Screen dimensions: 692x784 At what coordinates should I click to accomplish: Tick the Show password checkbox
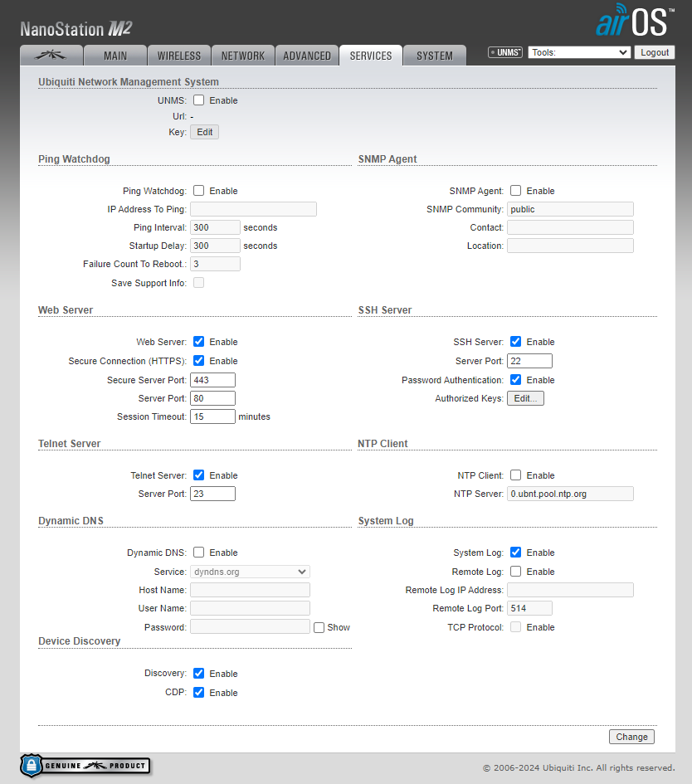tap(319, 627)
